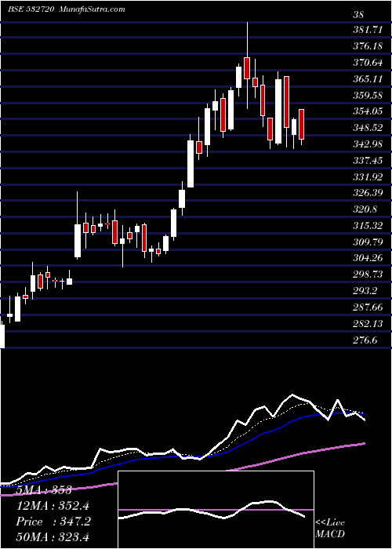392x549 pixels.
Task: Click the 359.58 price axis label
Action: pos(368,95)
